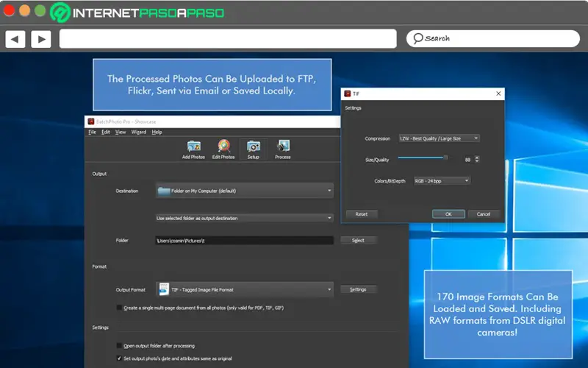Click Cancel in the TIF dialog
588x368 pixels.
484,214
